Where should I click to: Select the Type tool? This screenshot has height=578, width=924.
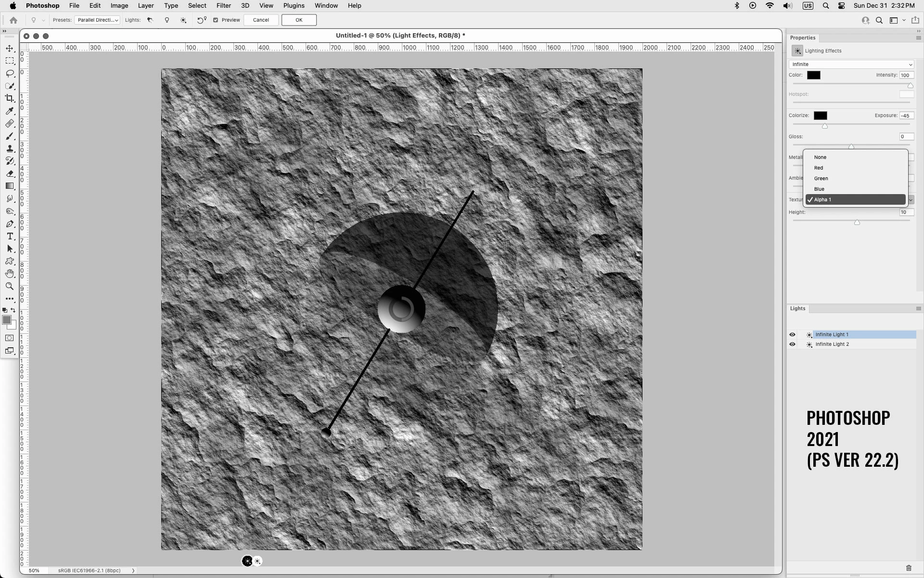tap(10, 236)
